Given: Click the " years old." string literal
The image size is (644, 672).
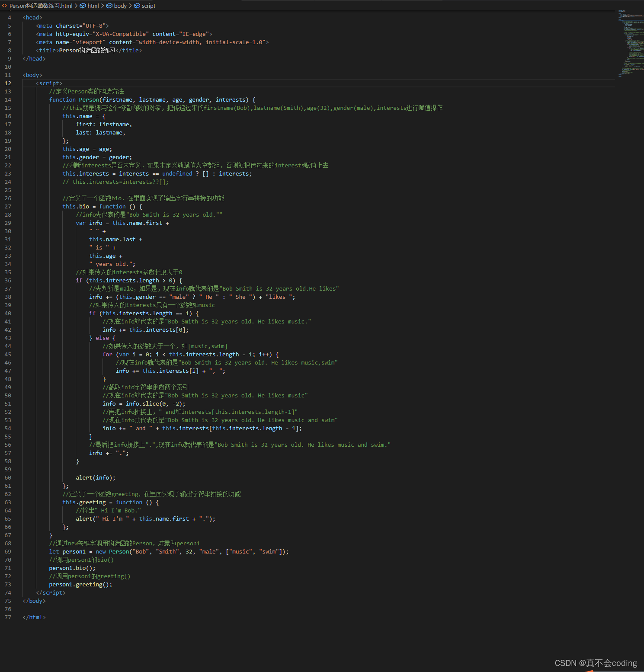Looking at the screenshot, I should coord(110,264).
